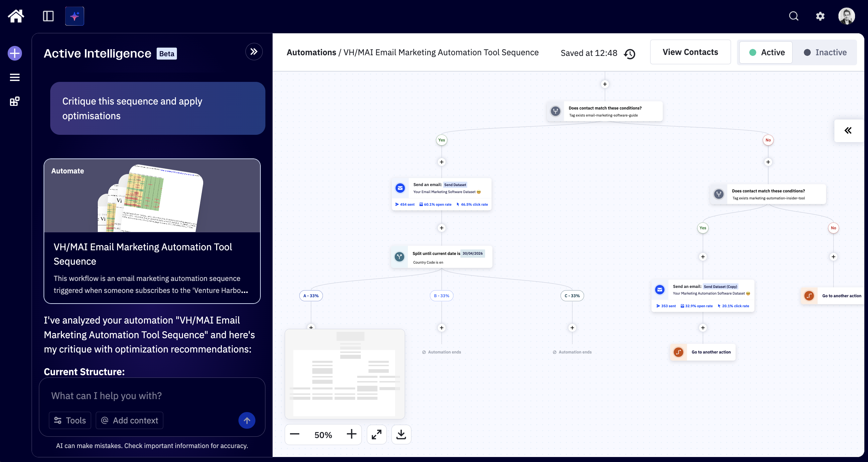Click Automation ends under path C
Viewport: 868px width, 462px height.
572,352
